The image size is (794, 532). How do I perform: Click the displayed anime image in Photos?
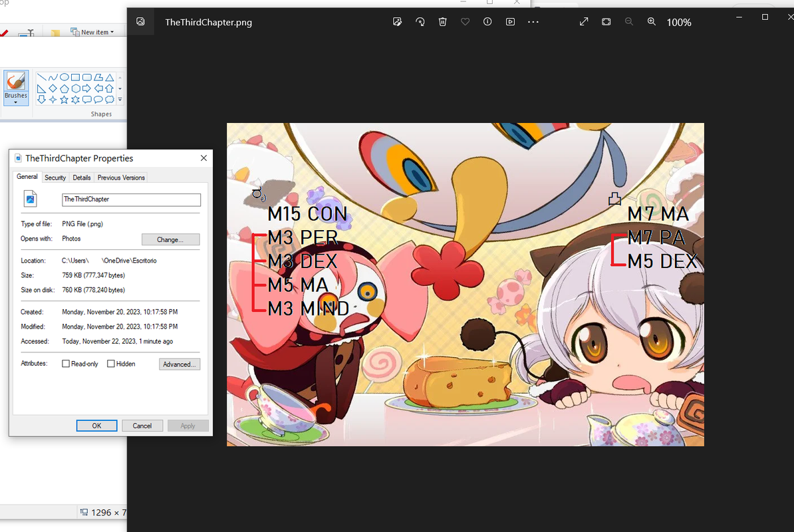(x=465, y=285)
